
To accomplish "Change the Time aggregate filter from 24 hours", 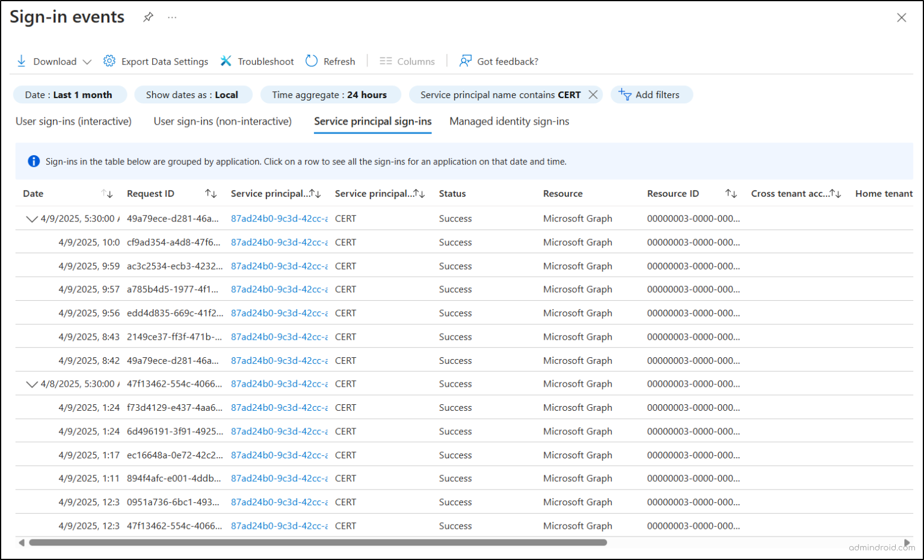I will [330, 94].
